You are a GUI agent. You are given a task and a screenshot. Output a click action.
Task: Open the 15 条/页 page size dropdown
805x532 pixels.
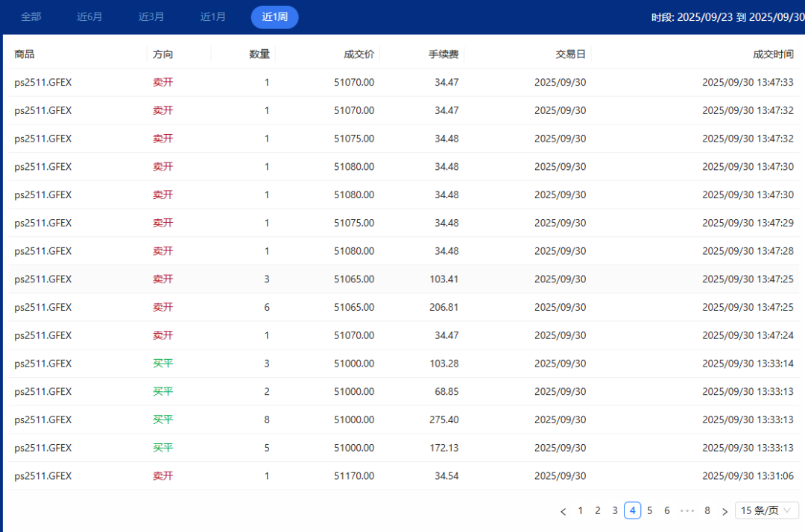click(x=766, y=510)
